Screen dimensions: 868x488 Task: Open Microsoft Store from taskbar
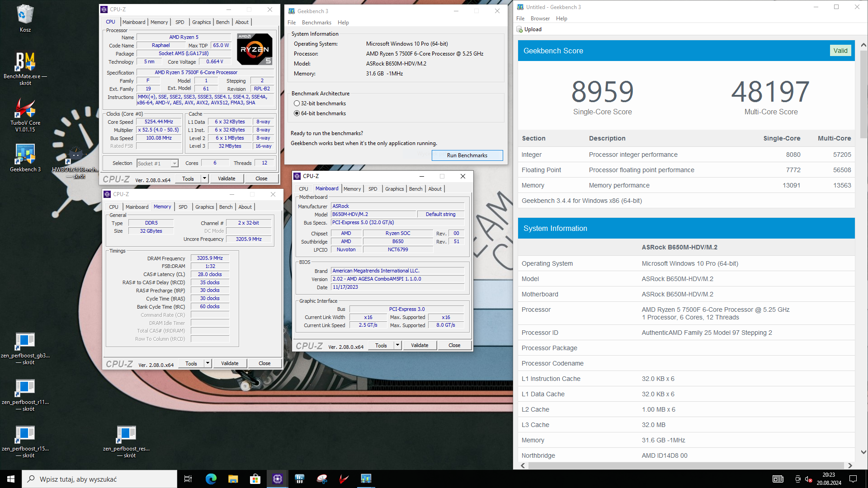coord(255,479)
